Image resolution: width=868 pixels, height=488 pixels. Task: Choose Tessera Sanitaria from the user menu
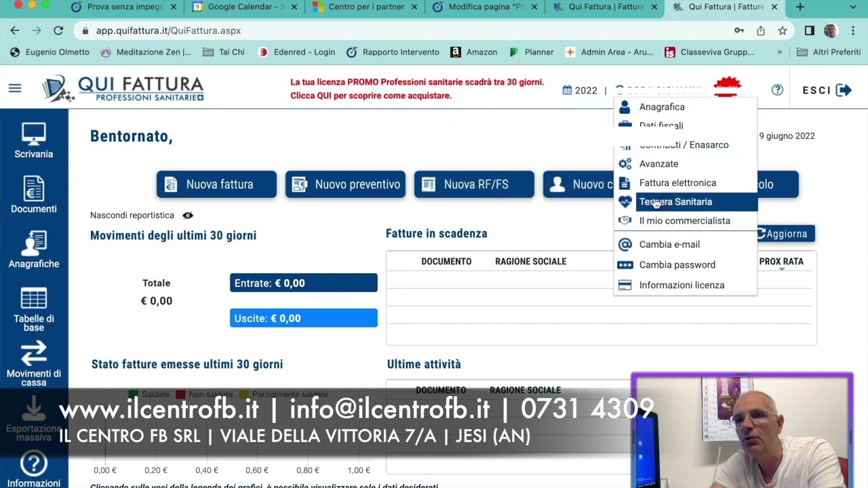tap(686, 202)
